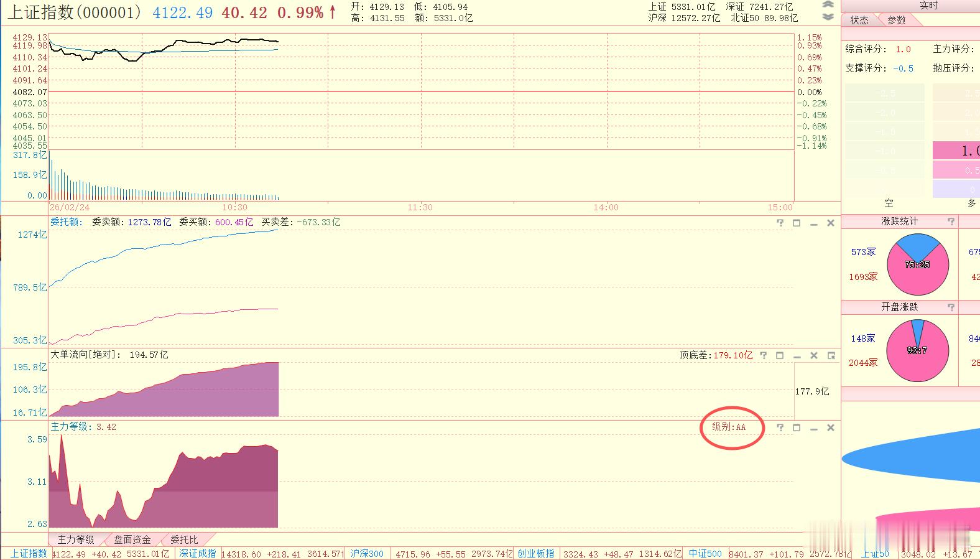This screenshot has height=560, width=980.
Task: Click the 级别:AA label
Action: point(729,427)
